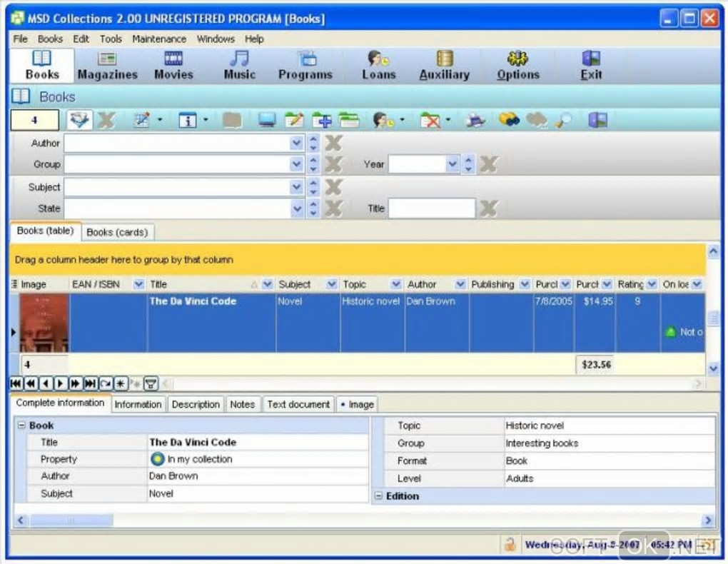728x564 pixels.
Task: Open the Books menu
Action: (50, 39)
